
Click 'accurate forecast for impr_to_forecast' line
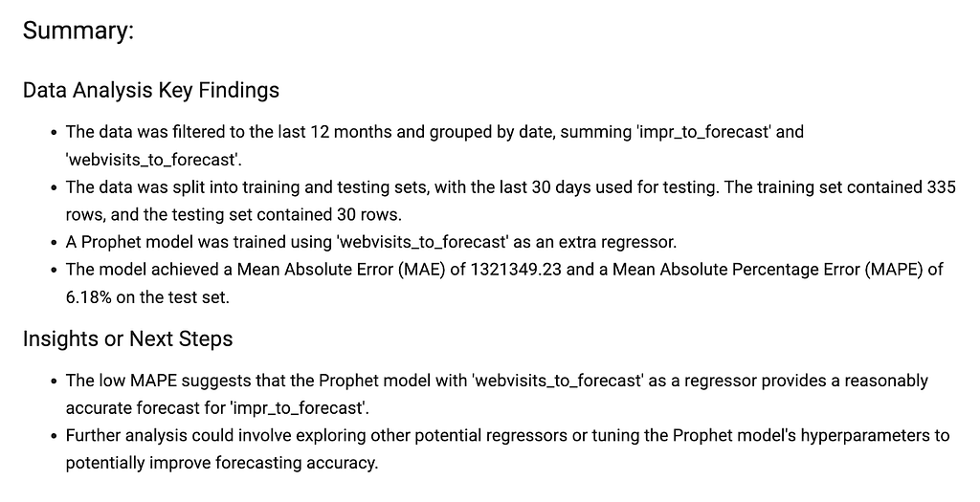tap(217, 408)
